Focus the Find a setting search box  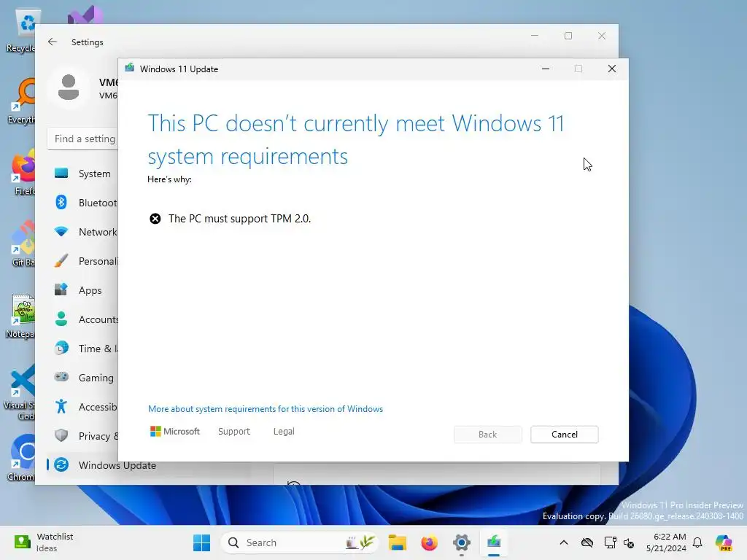(83, 139)
